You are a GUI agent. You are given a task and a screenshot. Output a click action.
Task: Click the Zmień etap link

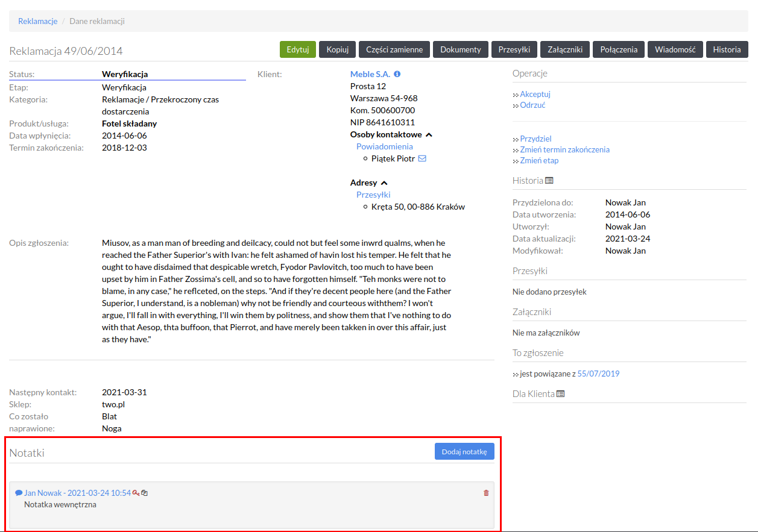(x=539, y=160)
